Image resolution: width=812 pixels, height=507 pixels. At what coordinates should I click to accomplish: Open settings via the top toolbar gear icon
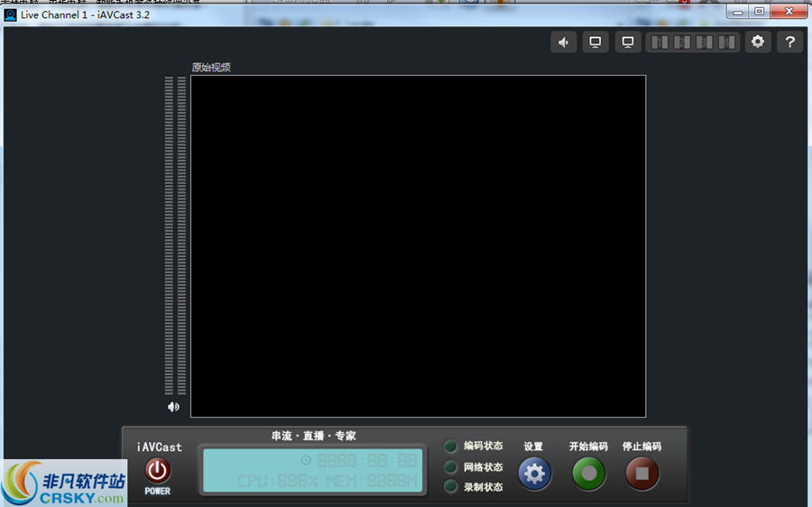(x=758, y=41)
